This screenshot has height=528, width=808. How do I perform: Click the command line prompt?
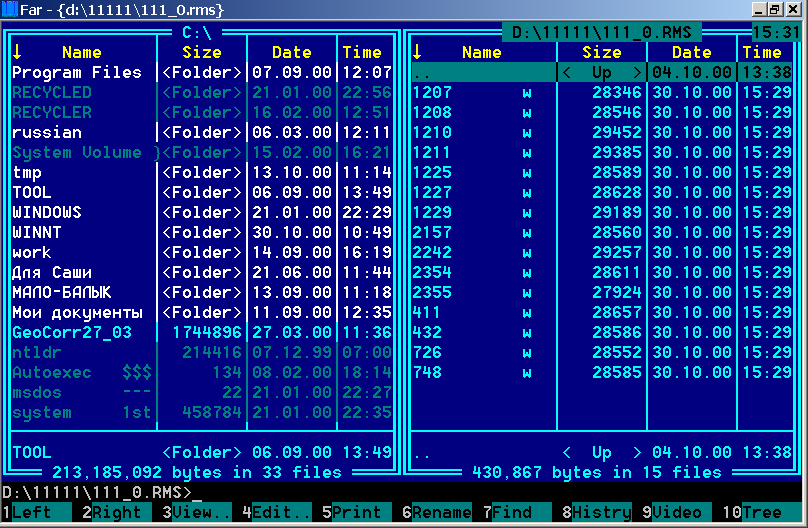click(x=101, y=492)
